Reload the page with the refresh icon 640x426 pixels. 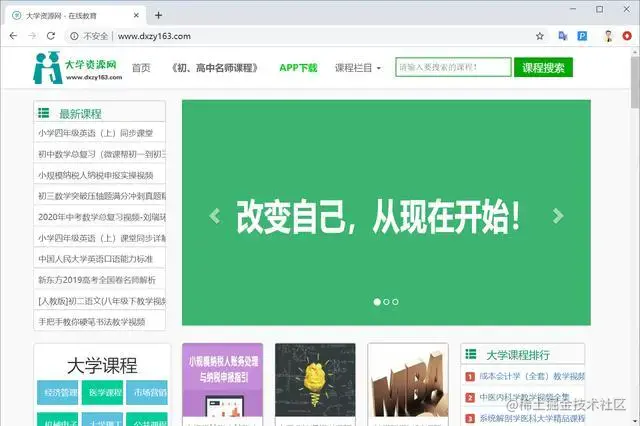[51, 36]
